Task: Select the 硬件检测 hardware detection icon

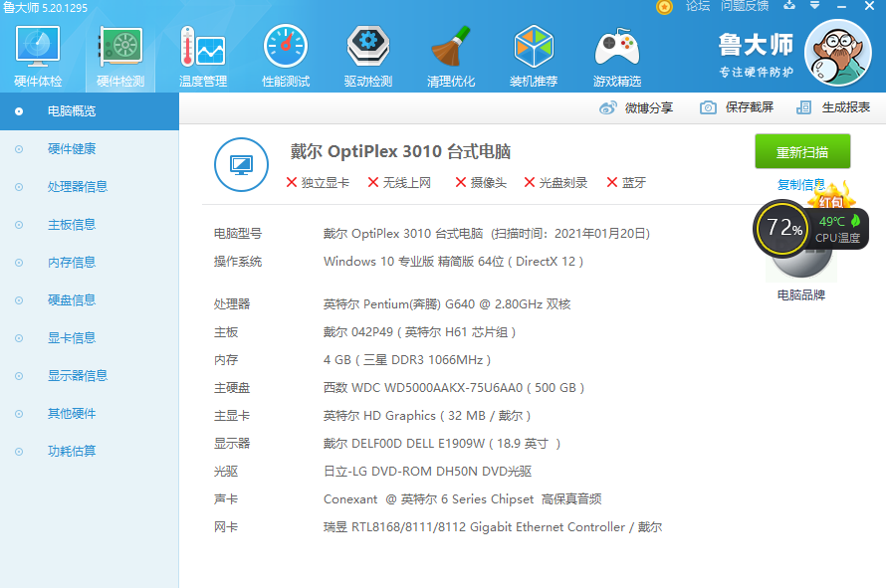Action: pyautogui.click(x=120, y=57)
